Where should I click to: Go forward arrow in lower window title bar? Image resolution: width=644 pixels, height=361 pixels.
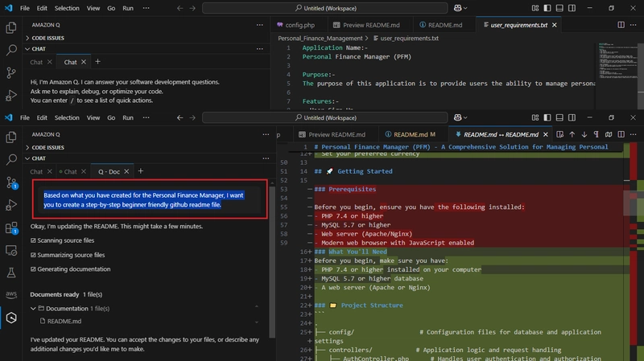point(192,117)
